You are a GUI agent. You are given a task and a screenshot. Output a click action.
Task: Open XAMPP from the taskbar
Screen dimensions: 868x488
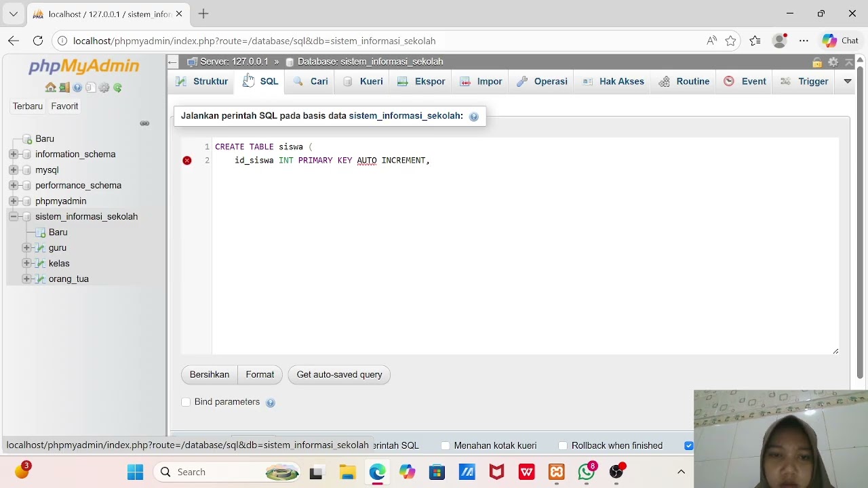click(x=557, y=472)
